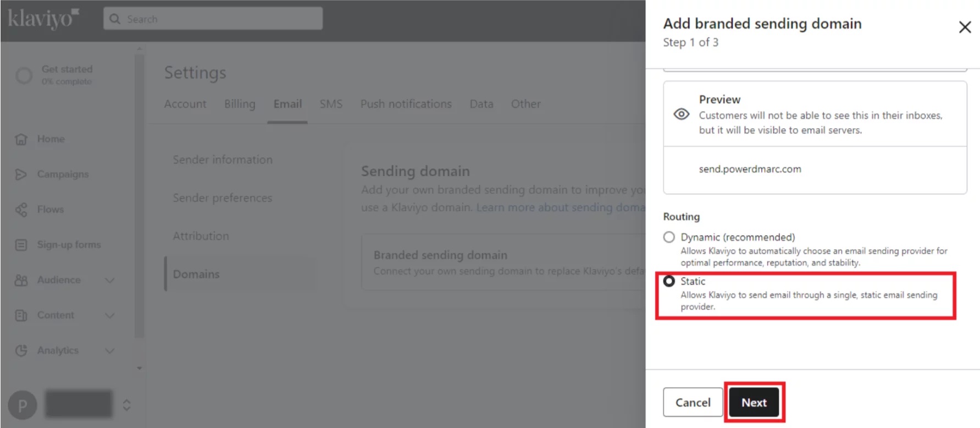
Task: Click the P account avatar
Action: click(x=23, y=405)
